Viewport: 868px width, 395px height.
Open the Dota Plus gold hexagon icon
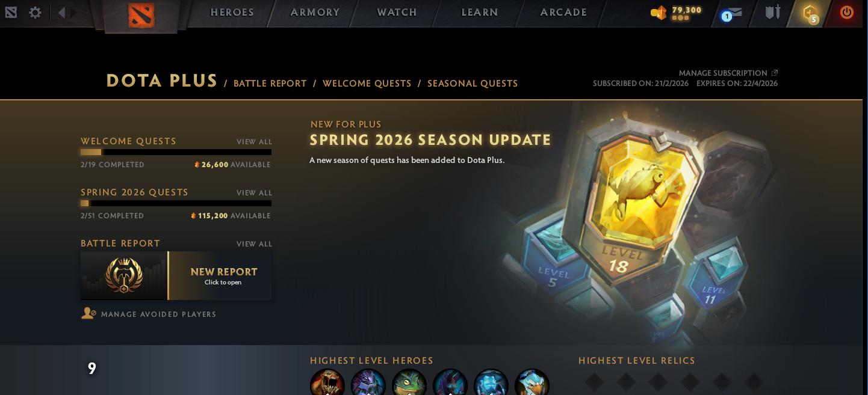810,13
